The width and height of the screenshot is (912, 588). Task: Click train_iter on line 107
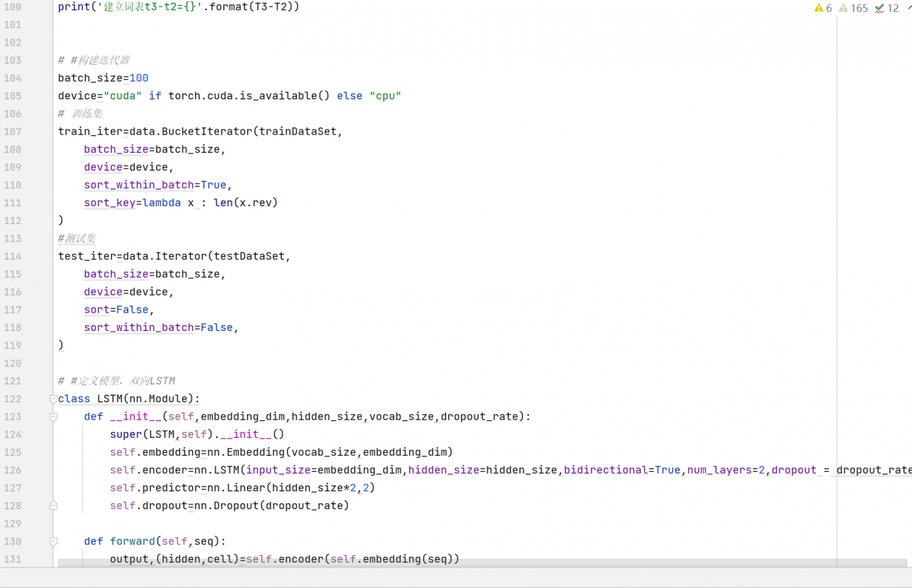pyautogui.click(x=90, y=131)
